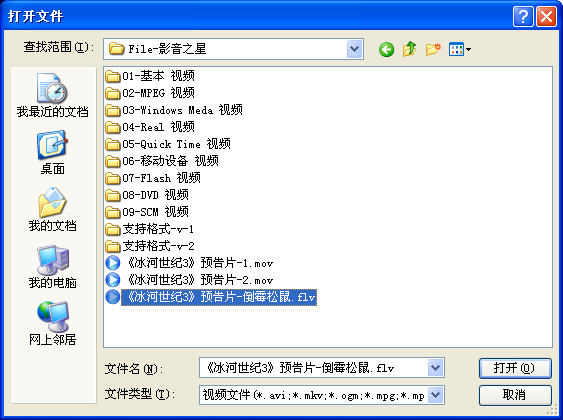Image resolution: width=563 pixels, height=420 pixels.
Task: Click into the 文件名 text field
Action: (314, 368)
